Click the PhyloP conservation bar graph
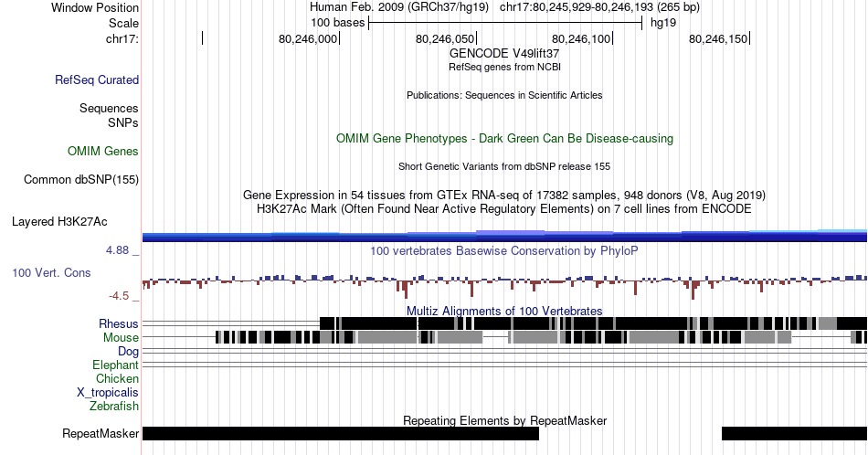 coord(504,285)
